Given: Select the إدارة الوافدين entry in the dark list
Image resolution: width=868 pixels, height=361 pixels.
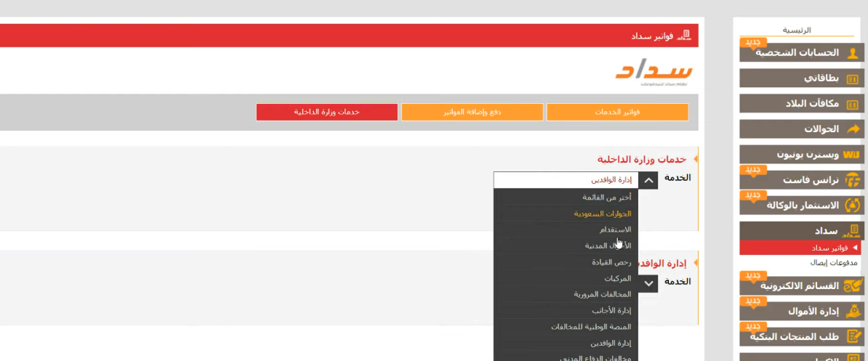Looking at the screenshot, I should (566, 344).
